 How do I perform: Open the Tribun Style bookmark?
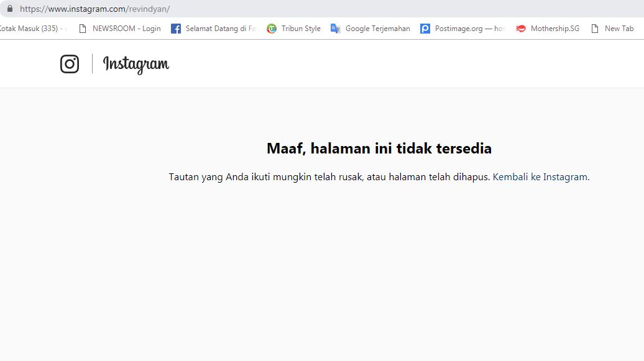point(293,29)
